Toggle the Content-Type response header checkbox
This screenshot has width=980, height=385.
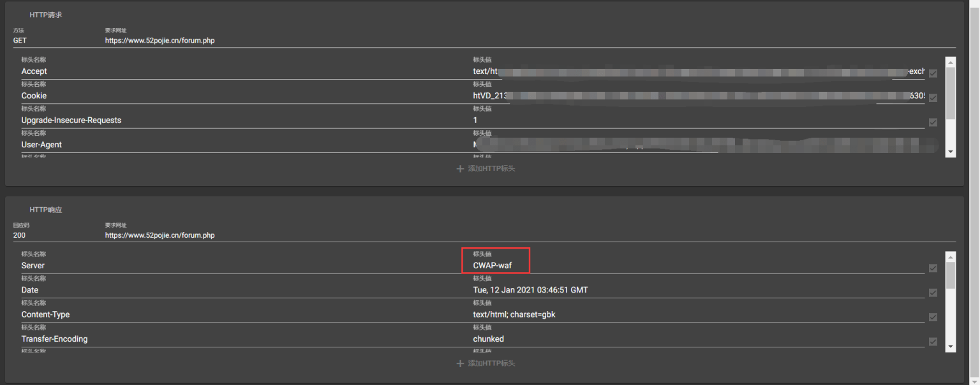[933, 317]
